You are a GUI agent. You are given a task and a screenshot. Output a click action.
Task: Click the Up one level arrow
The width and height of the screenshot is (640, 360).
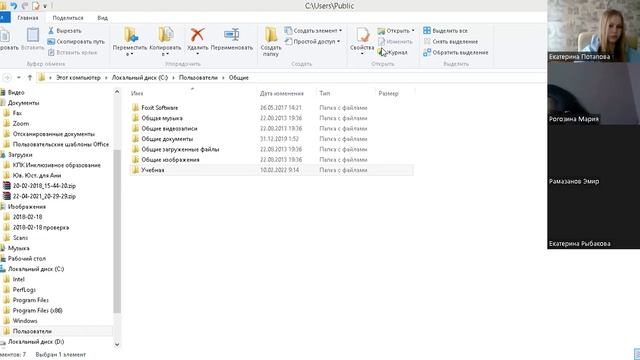tap(29, 78)
